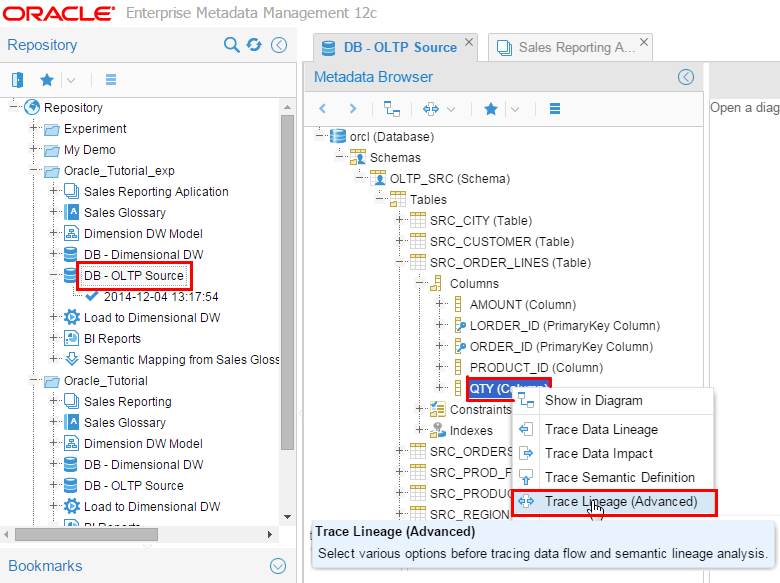Viewport: 780px width, 583px height.
Task: Select orcl (Database) node
Action: (x=391, y=137)
